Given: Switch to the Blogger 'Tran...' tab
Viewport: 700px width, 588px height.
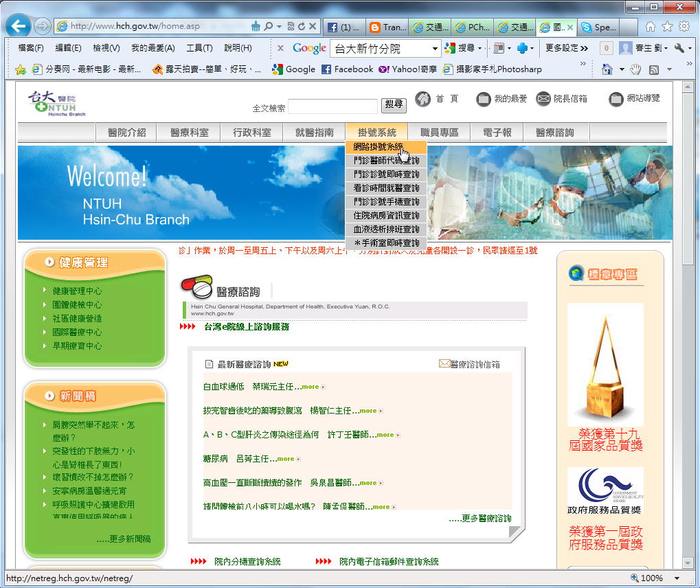Looking at the screenshot, I should tap(388, 27).
